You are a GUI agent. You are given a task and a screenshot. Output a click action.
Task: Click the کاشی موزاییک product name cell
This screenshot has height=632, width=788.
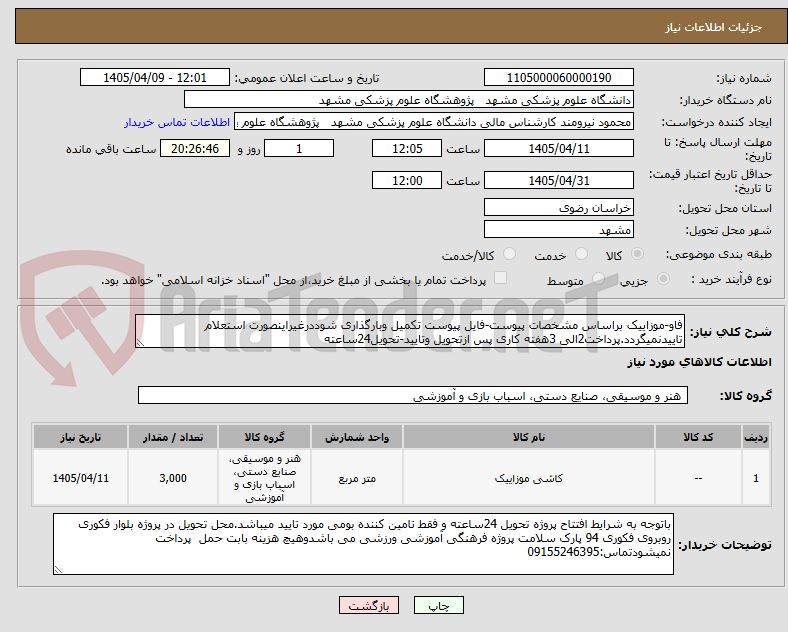point(529,478)
